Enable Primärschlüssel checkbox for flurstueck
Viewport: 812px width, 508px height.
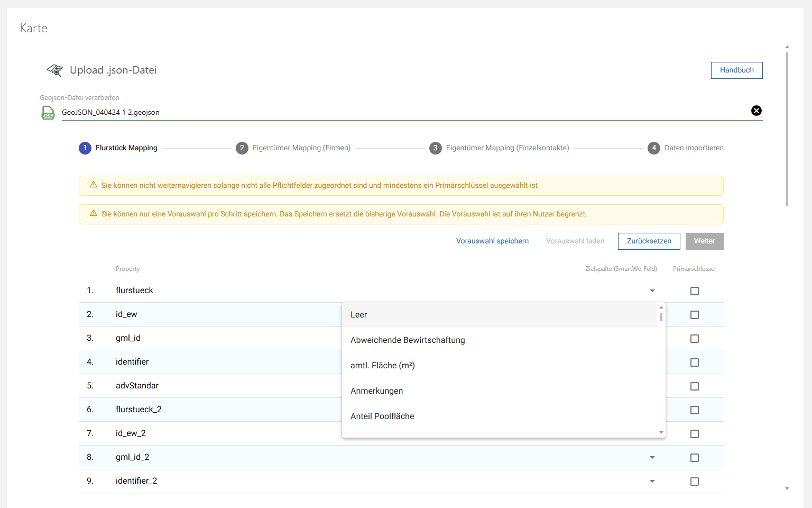coord(695,291)
